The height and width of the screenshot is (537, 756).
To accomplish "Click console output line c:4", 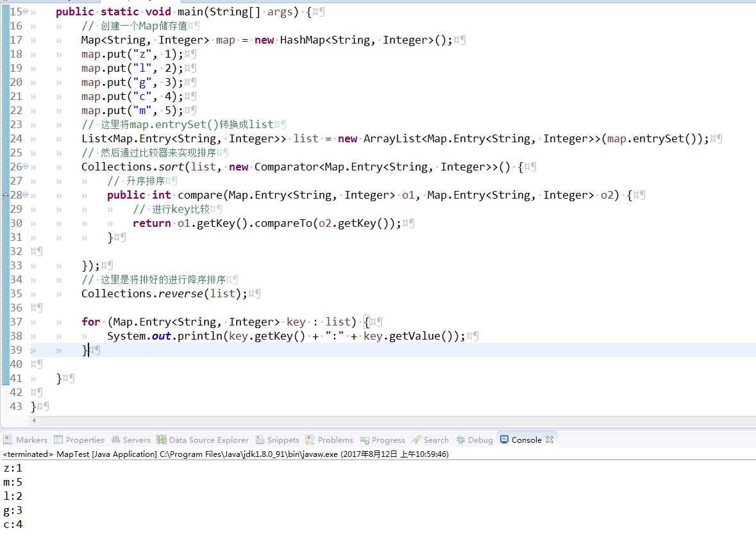I will (13, 524).
